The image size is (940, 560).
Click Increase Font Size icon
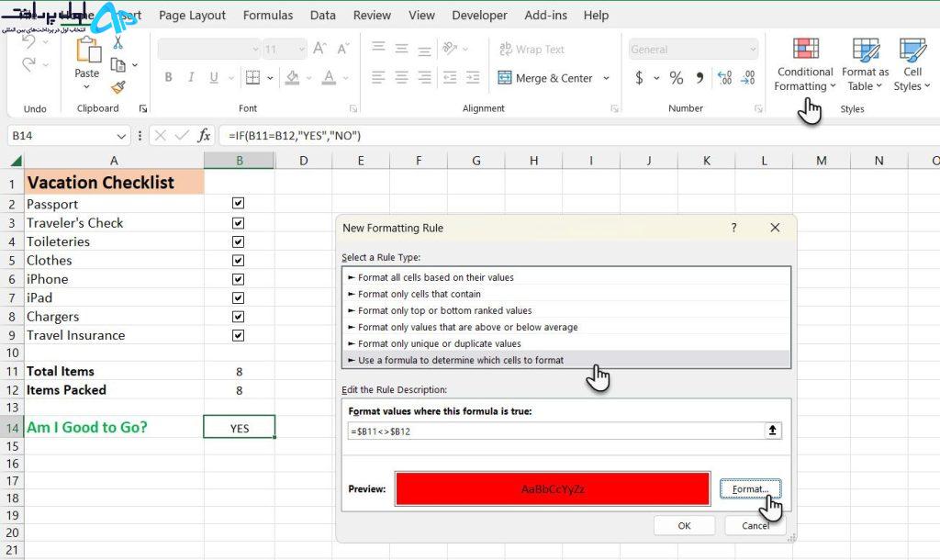tap(319, 49)
